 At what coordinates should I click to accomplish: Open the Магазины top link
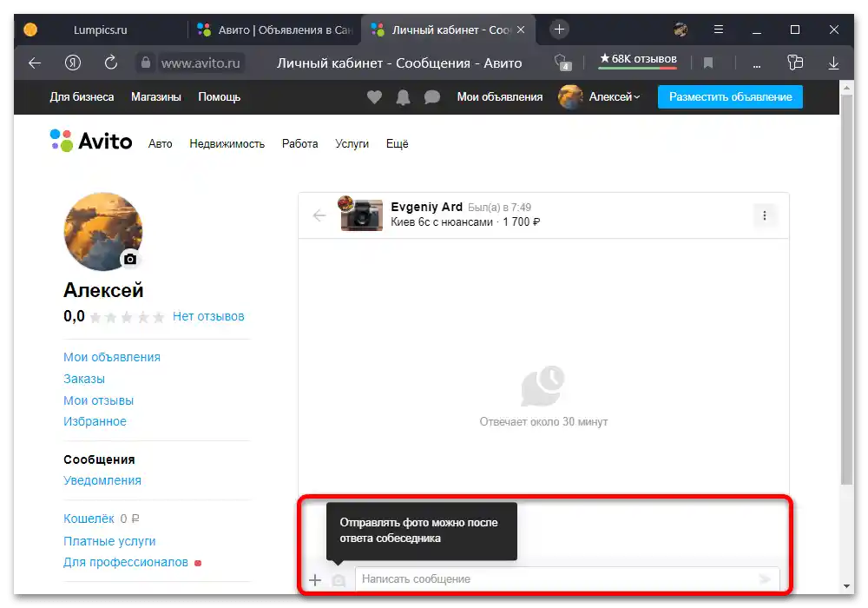point(156,97)
